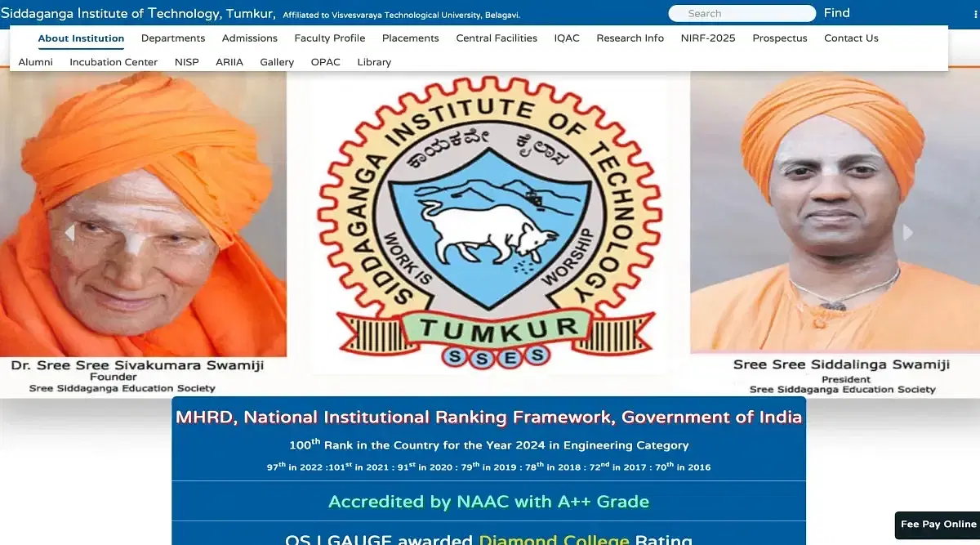Image resolution: width=980 pixels, height=545 pixels.
Task: Click the Sree Sree Siddalinga Swamiji caption
Action: pos(841,365)
